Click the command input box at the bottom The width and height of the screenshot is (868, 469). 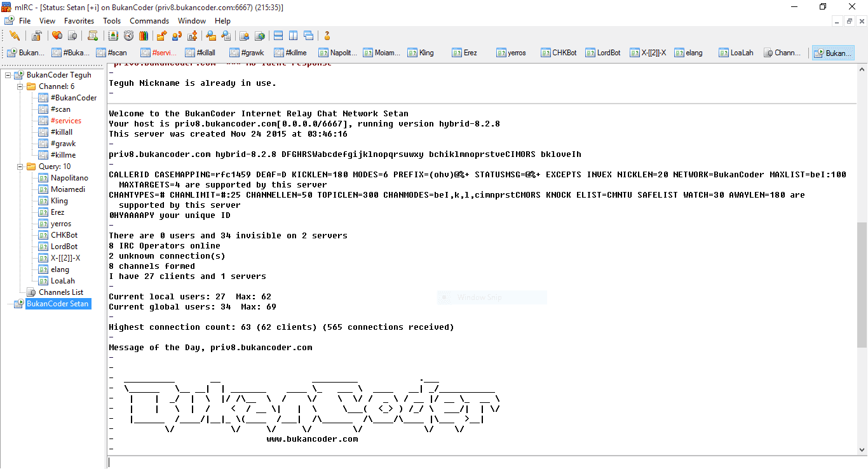point(483,462)
